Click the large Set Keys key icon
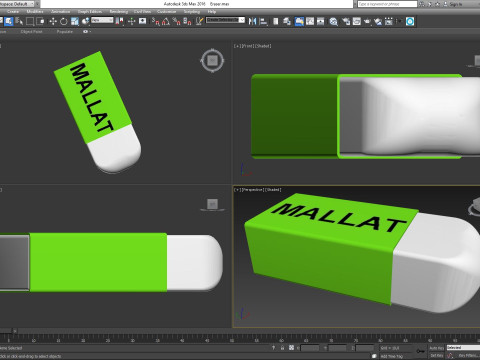The width and height of the screenshot is (480, 360). click(x=421, y=351)
